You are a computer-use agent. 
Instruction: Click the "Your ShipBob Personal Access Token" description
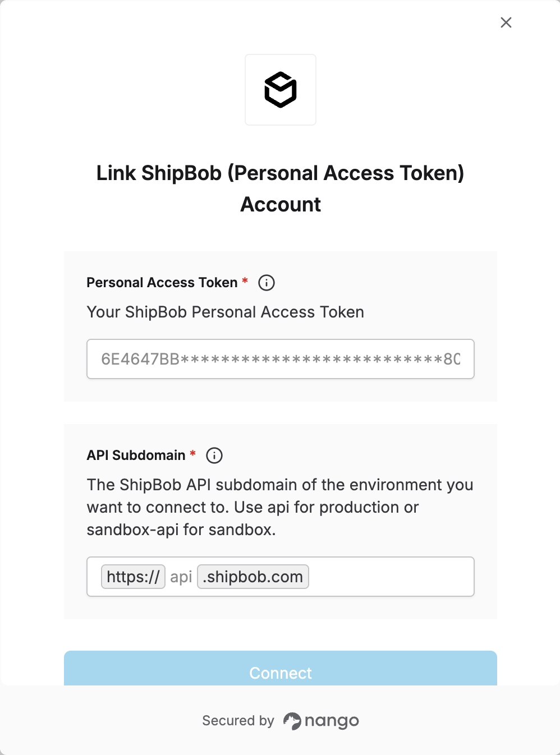pyautogui.click(x=226, y=312)
